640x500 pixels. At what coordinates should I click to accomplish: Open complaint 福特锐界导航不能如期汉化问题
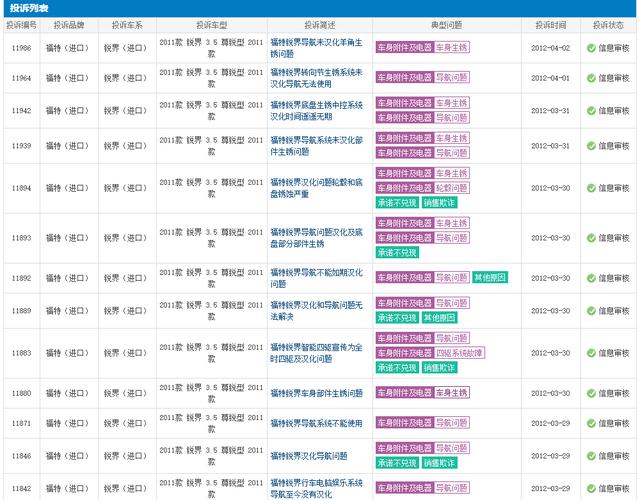click(316, 278)
